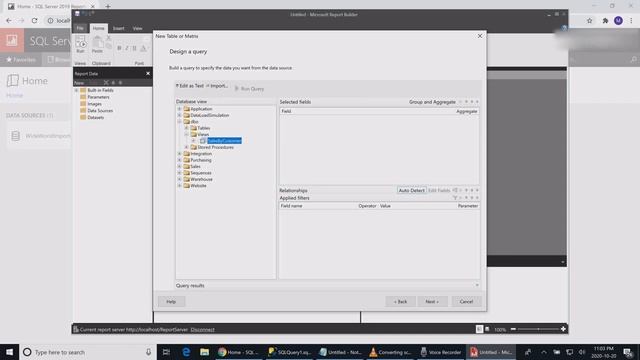
Task: Select Data Sources in the Report Data pane
Action: [100, 111]
